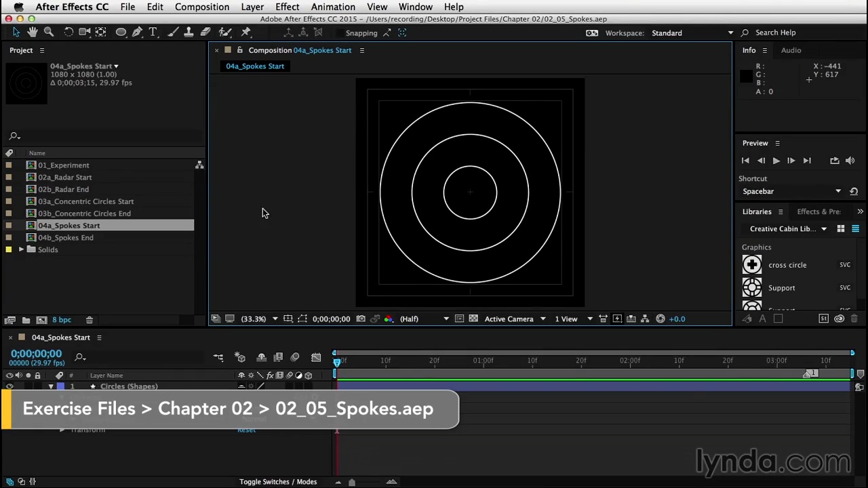Toggle Draft 3D in timeline
The width and height of the screenshot is (868, 488).
239,357
